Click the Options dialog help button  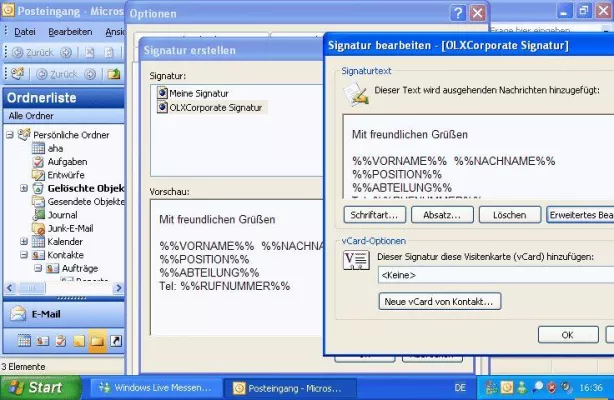point(457,13)
